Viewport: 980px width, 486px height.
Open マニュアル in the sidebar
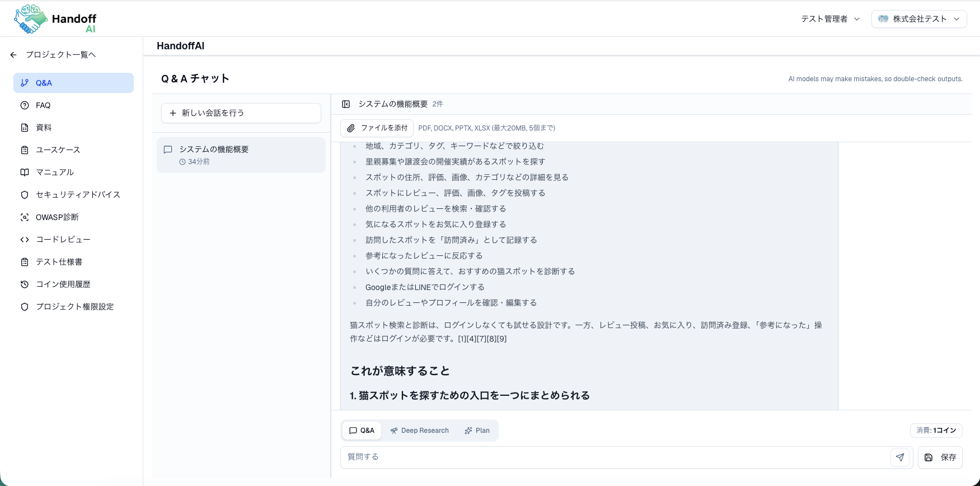(73, 172)
